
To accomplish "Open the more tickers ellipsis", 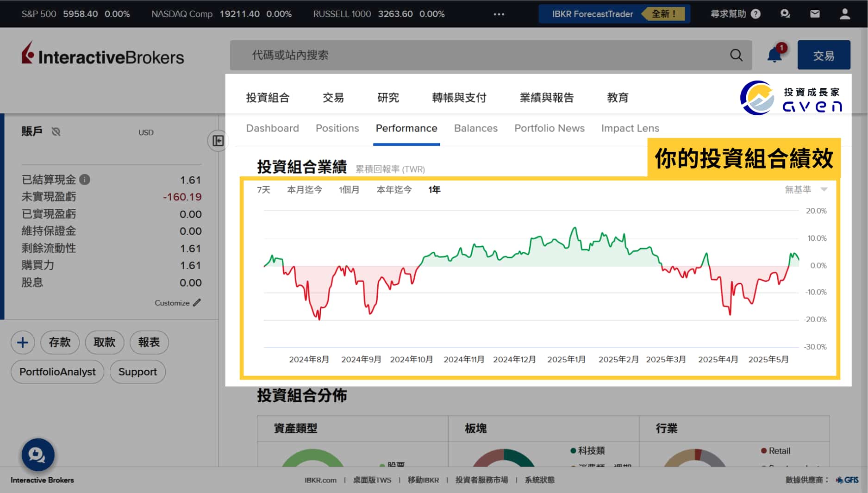I will [499, 14].
